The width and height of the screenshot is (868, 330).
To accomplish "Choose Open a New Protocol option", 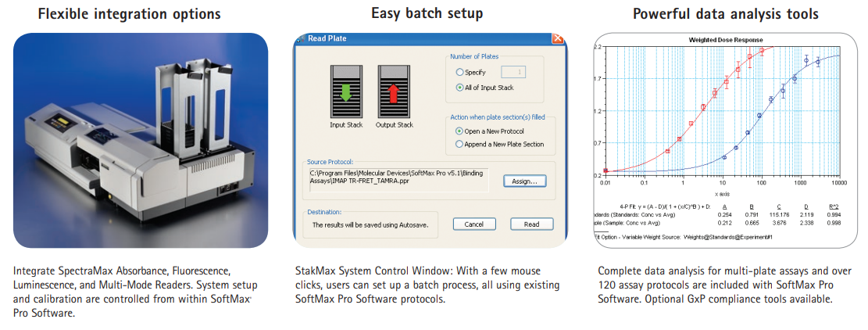I will click(459, 131).
